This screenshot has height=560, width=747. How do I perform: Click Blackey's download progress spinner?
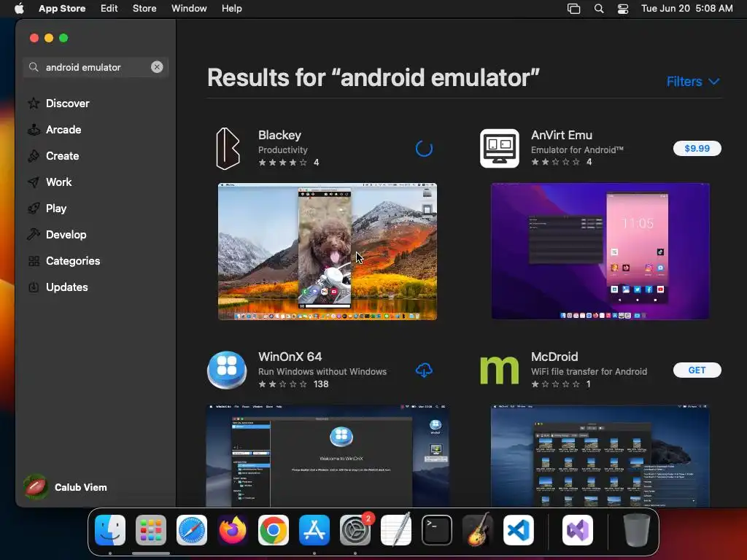pyautogui.click(x=424, y=149)
